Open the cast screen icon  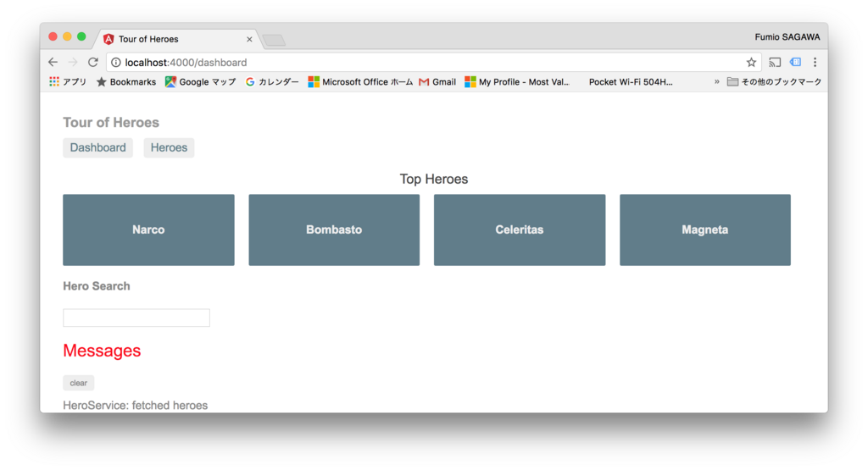coord(775,62)
